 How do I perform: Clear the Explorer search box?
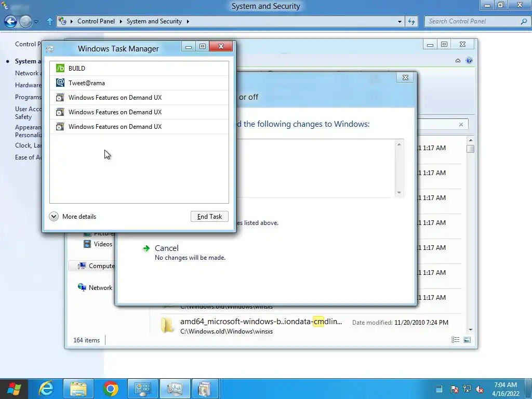[461, 125]
